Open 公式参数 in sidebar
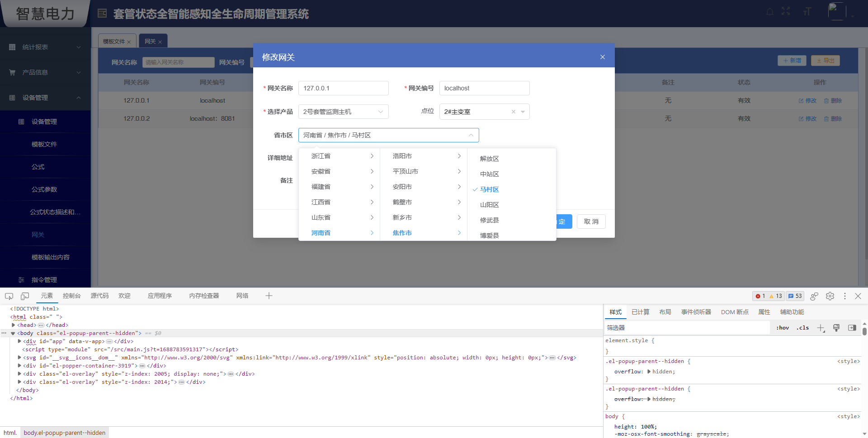Screen dimensions: 868x438 [45, 189]
